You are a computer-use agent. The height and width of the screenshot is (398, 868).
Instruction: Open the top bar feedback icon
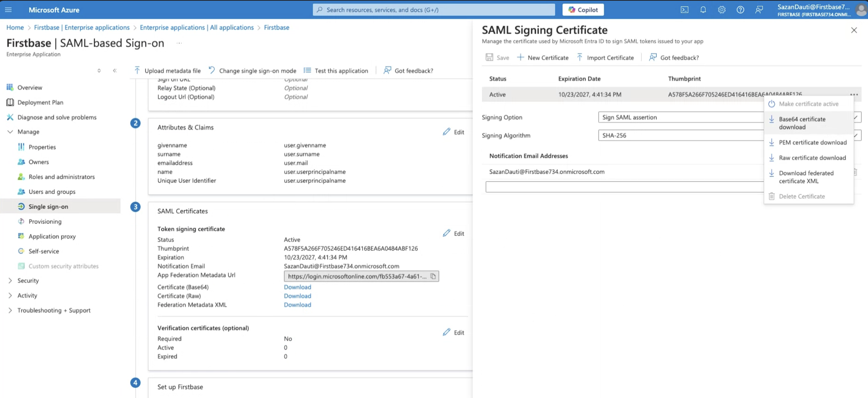click(x=759, y=10)
